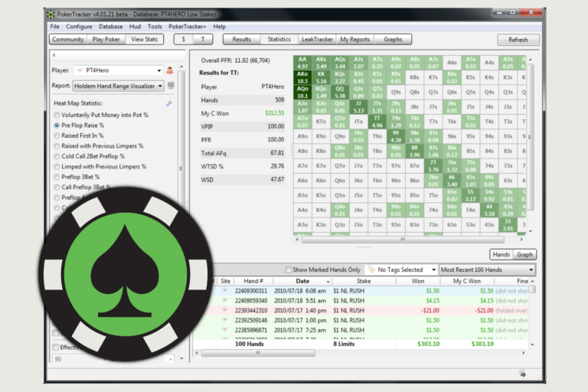Select the AA cell in heat map
Viewport: 588px width, 392px height.
pos(302,63)
